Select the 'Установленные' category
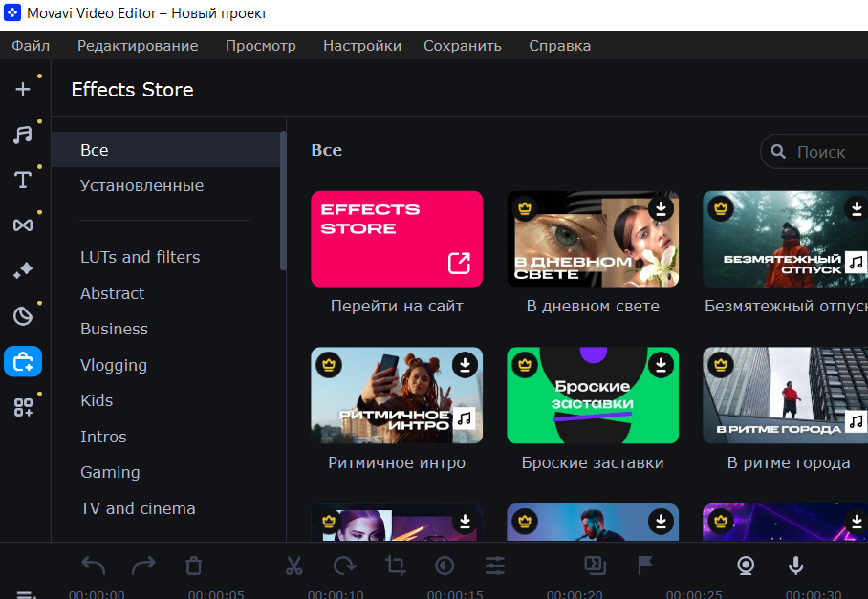This screenshot has height=599, width=868. [x=141, y=185]
